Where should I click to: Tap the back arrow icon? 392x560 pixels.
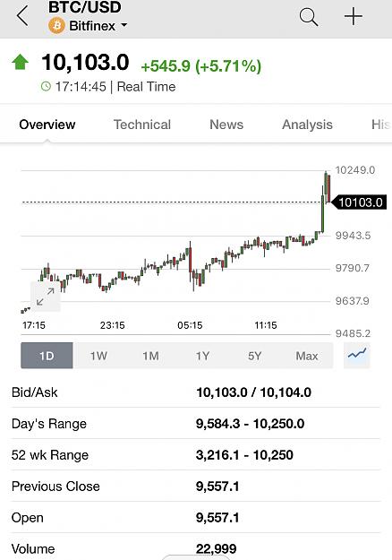coord(22,16)
